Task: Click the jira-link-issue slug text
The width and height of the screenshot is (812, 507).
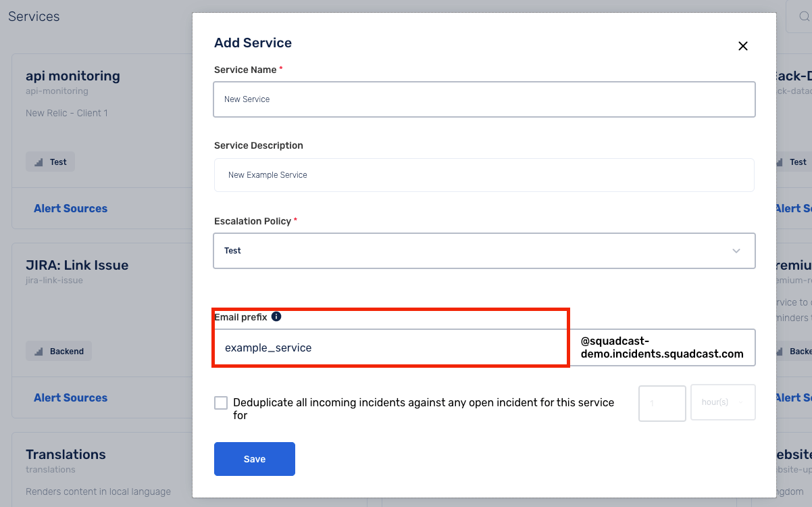Action: pos(54,281)
